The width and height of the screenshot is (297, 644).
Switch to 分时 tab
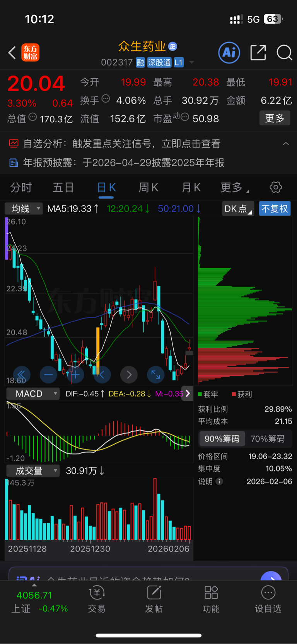pyautogui.click(x=21, y=188)
